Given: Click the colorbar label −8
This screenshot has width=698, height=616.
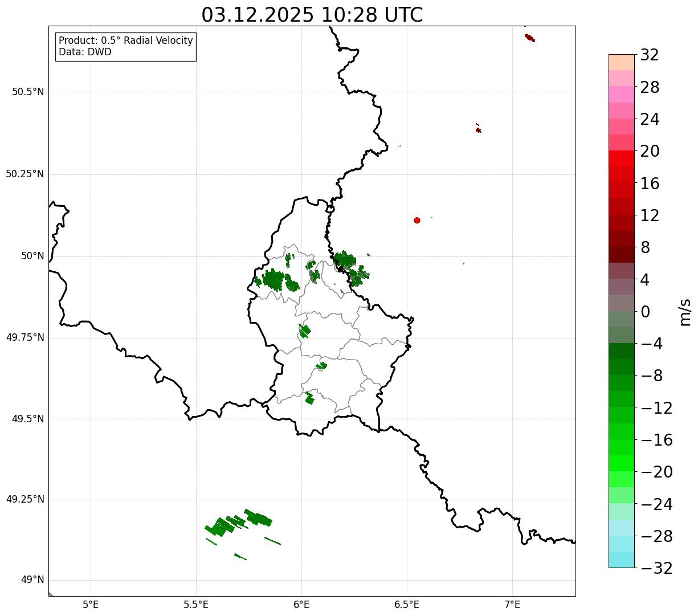Looking at the screenshot, I should 651,376.
